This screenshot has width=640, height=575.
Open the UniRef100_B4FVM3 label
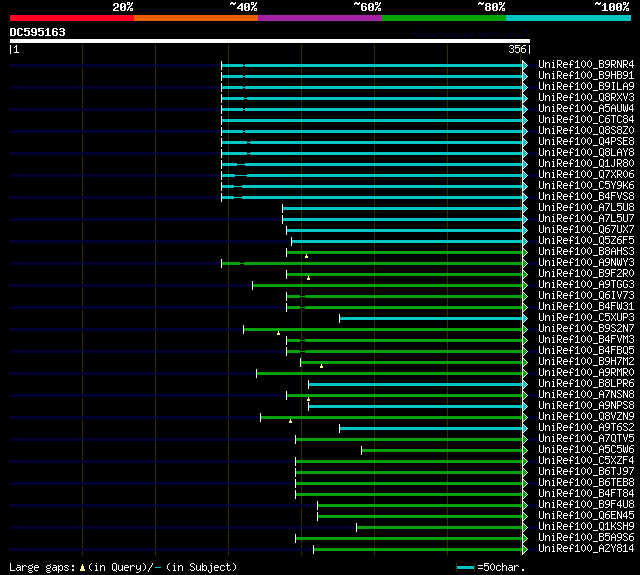(x=586, y=340)
